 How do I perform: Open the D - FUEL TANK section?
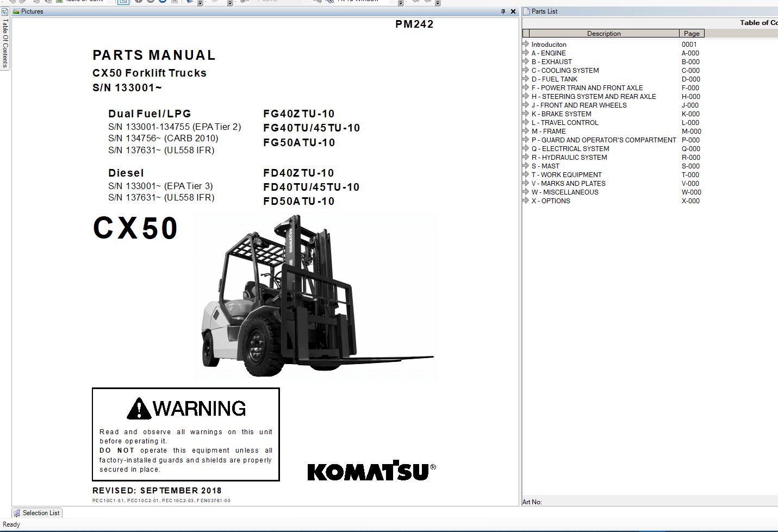coord(555,79)
